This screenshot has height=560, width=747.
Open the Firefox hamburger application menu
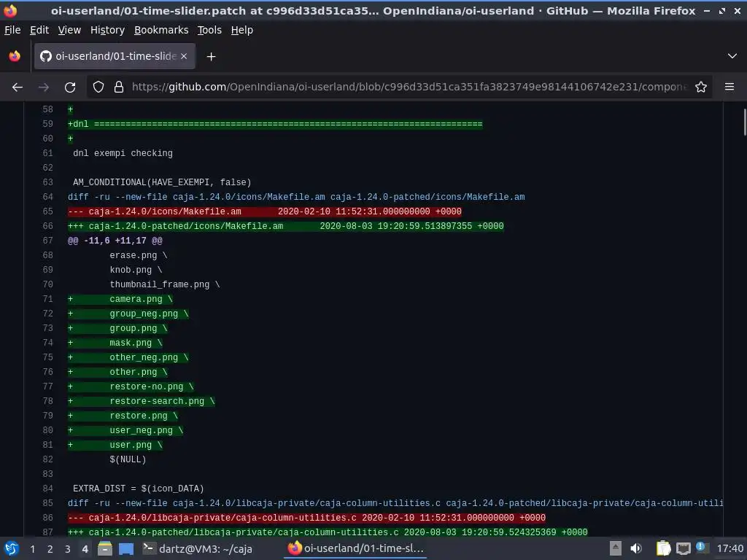click(x=729, y=87)
